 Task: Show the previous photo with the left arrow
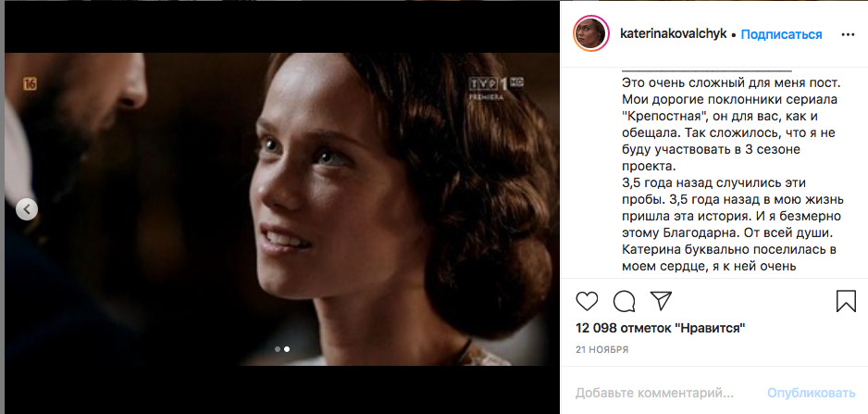pyautogui.click(x=27, y=209)
